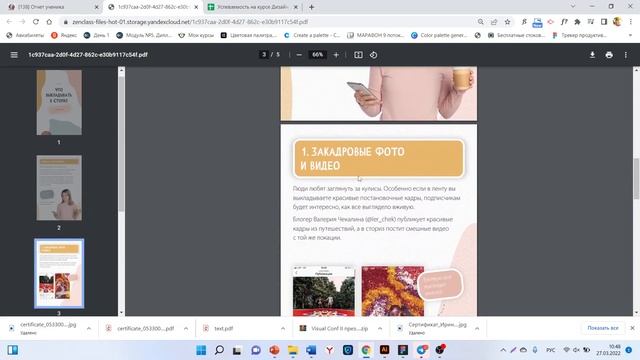Open the tab search dropdown arrow
The height and width of the screenshot is (360, 640).
[573, 6]
